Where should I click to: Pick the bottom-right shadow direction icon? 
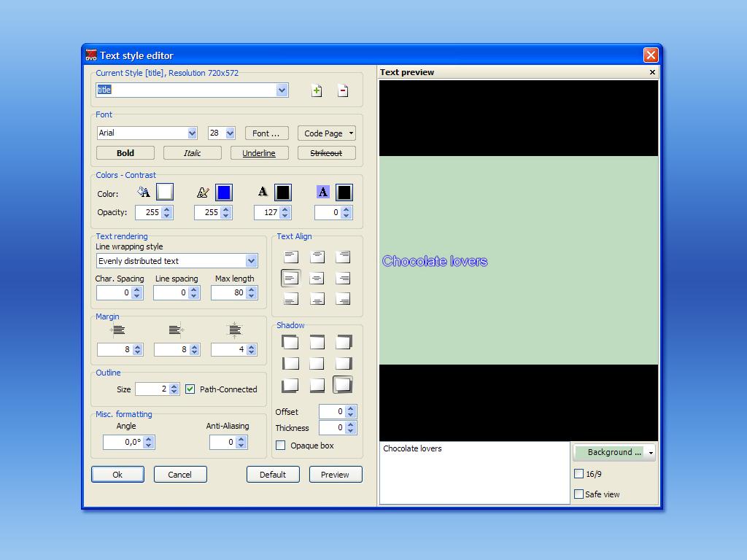click(x=343, y=385)
